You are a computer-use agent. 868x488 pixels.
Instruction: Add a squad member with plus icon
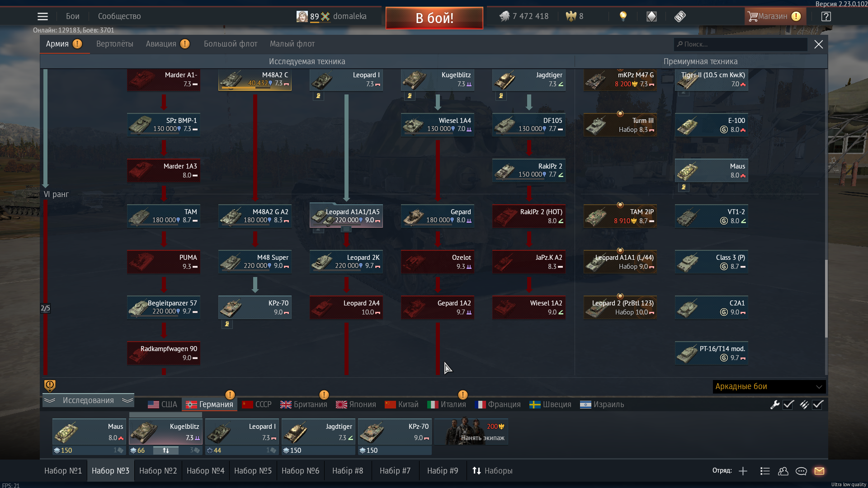pyautogui.click(x=743, y=471)
